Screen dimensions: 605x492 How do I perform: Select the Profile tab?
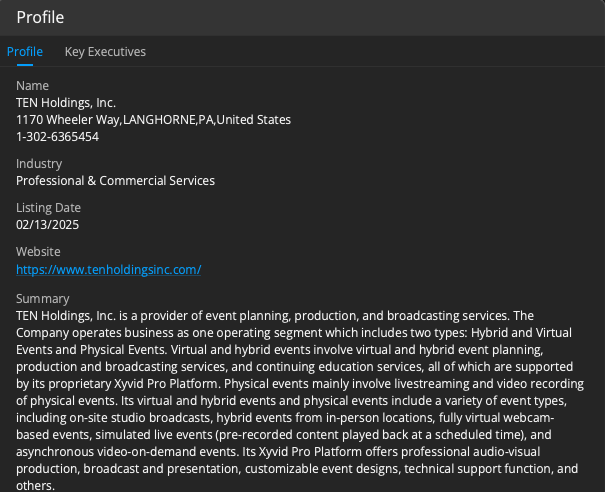coord(25,52)
